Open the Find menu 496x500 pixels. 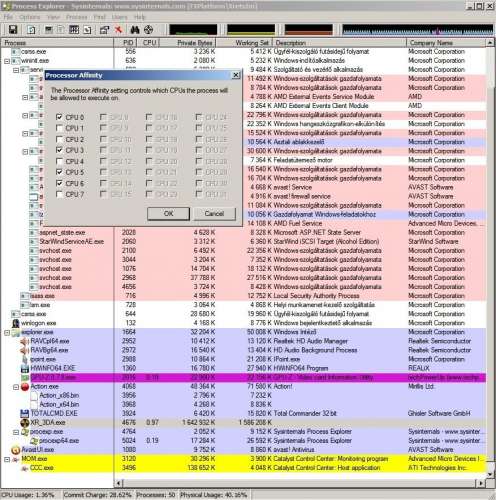[x=99, y=17]
